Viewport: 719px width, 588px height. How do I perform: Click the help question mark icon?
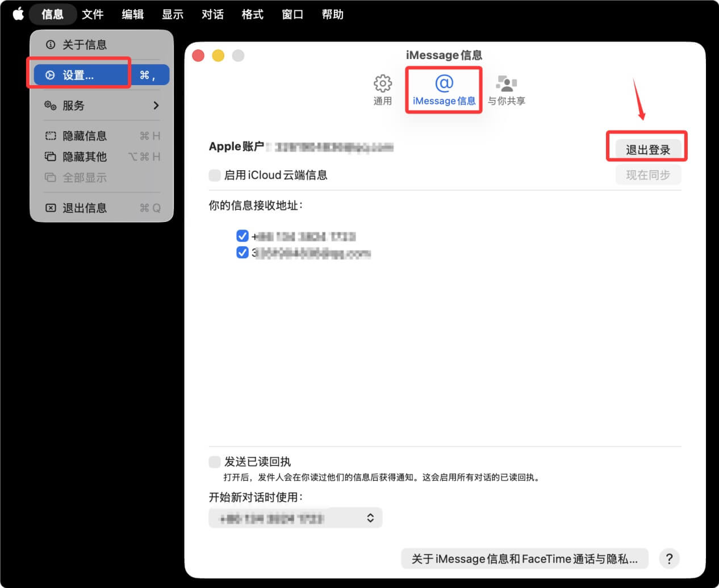pos(669,558)
